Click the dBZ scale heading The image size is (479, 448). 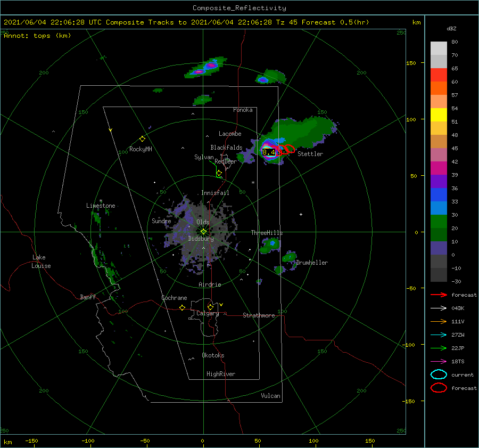tap(451, 28)
